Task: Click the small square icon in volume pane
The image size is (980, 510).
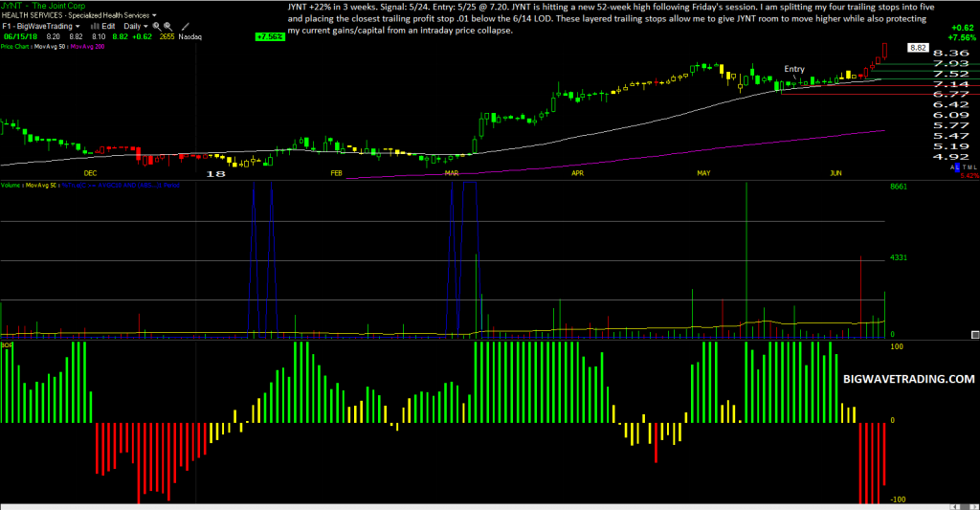Action: pos(975,335)
